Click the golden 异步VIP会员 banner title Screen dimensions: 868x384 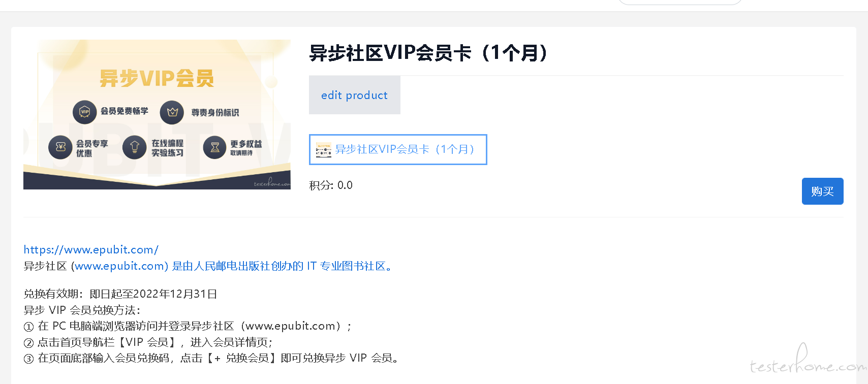[157, 78]
